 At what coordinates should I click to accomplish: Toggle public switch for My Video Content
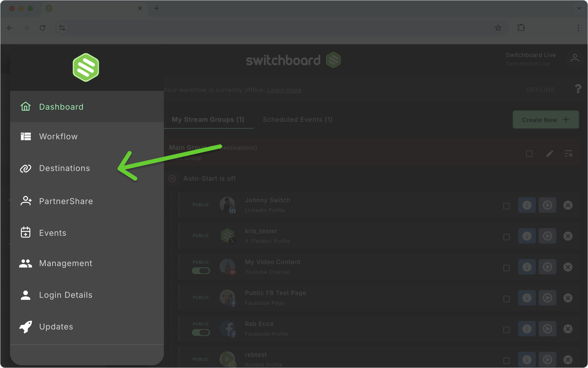(x=201, y=271)
